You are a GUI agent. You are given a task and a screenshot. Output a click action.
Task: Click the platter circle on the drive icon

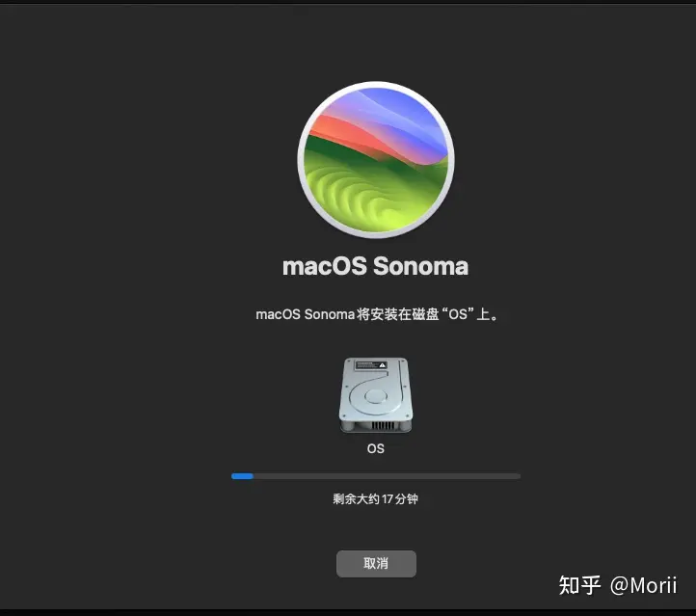[x=376, y=396]
